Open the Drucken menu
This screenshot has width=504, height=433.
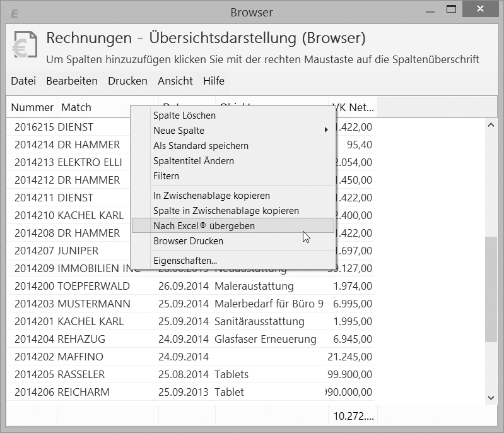coord(127,81)
